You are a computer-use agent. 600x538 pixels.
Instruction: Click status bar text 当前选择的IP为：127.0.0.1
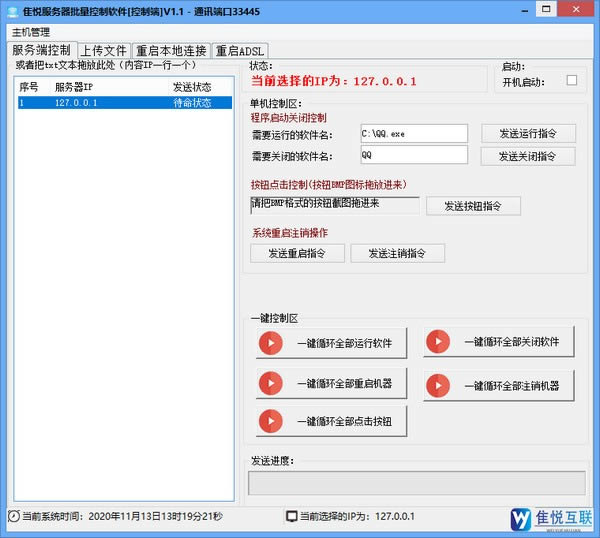click(357, 516)
